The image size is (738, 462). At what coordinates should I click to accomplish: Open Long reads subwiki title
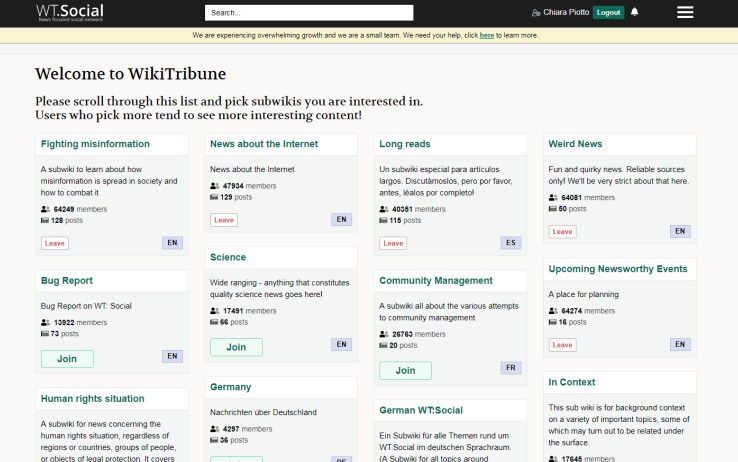[405, 144]
